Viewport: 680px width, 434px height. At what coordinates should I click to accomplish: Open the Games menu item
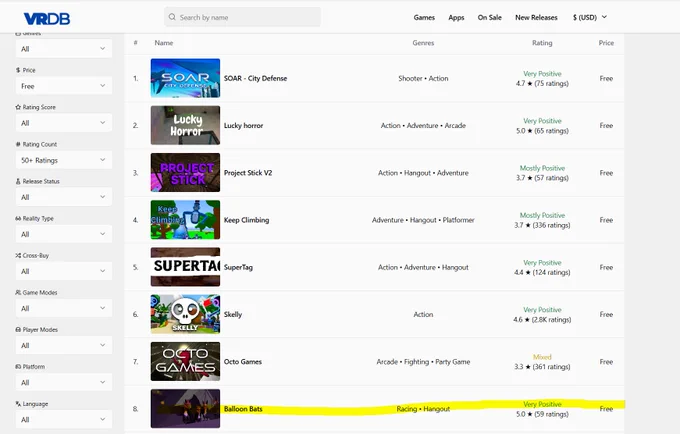coord(424,17)
